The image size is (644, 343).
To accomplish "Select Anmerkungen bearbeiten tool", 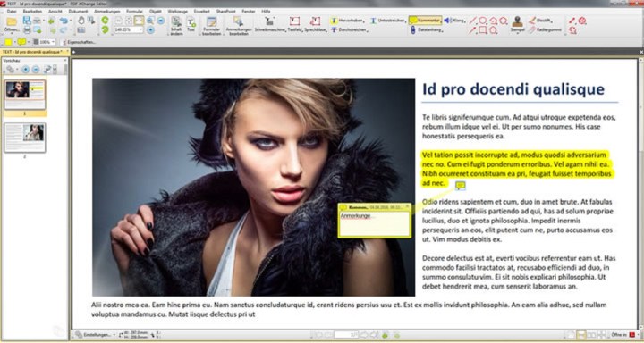I will [x=238, y=26].
